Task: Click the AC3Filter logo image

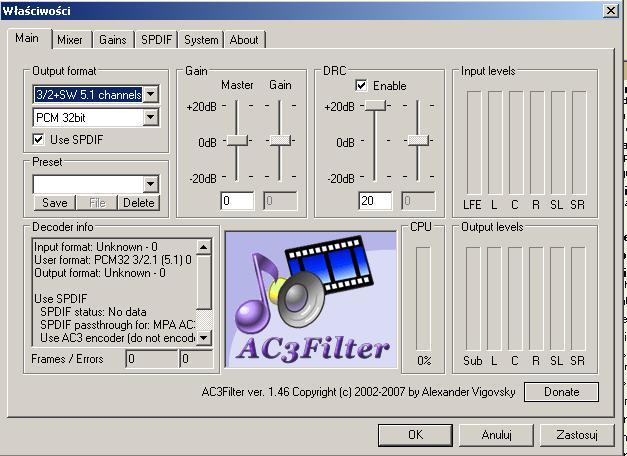Action: tap(311, 300)
